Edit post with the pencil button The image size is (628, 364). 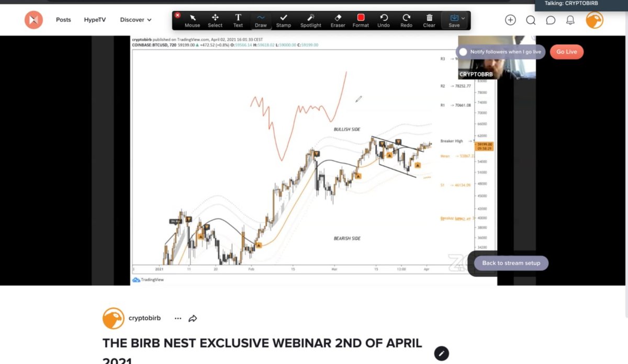click(442, 354)
